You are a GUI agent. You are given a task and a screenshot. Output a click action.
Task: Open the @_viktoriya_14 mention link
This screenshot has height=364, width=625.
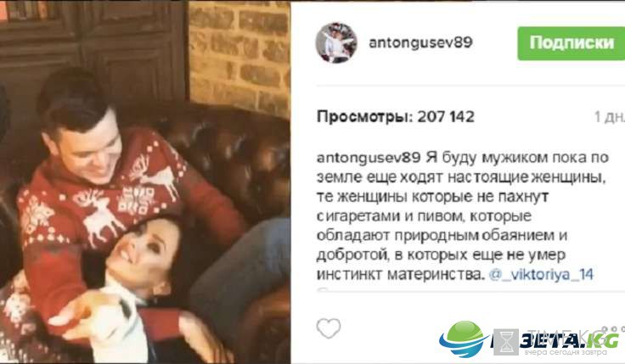(541, 274)
